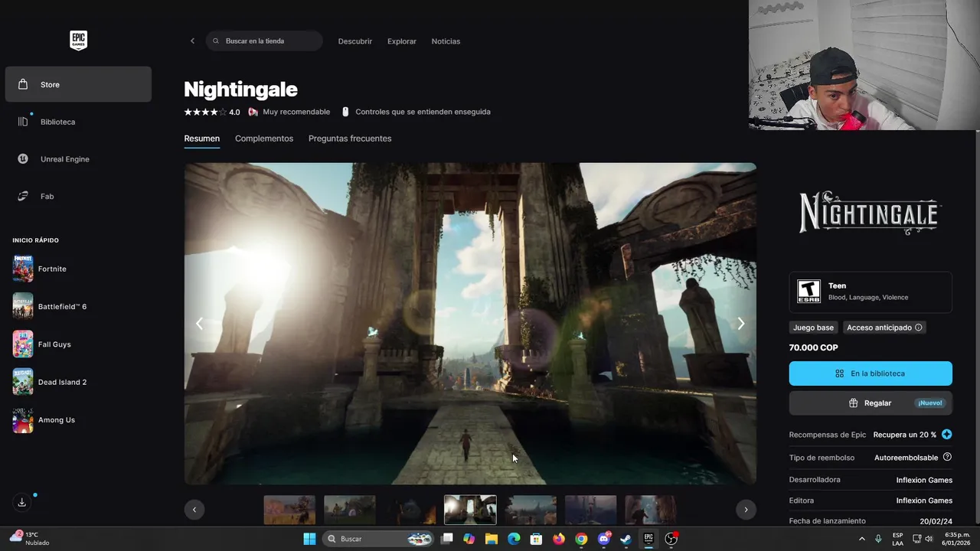The width and height of the screenshot is (980, 551).
Task: Open the Noticias tab
Action: [446, 41]
